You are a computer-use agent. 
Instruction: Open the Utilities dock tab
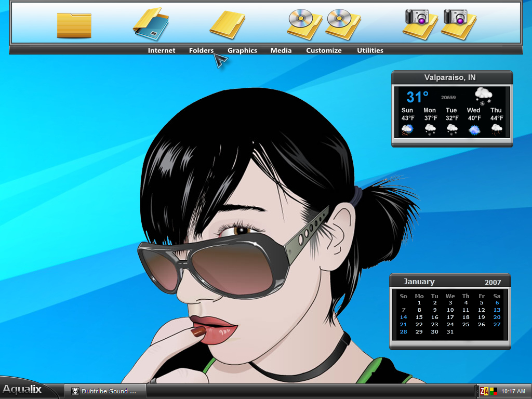[370, 50]
